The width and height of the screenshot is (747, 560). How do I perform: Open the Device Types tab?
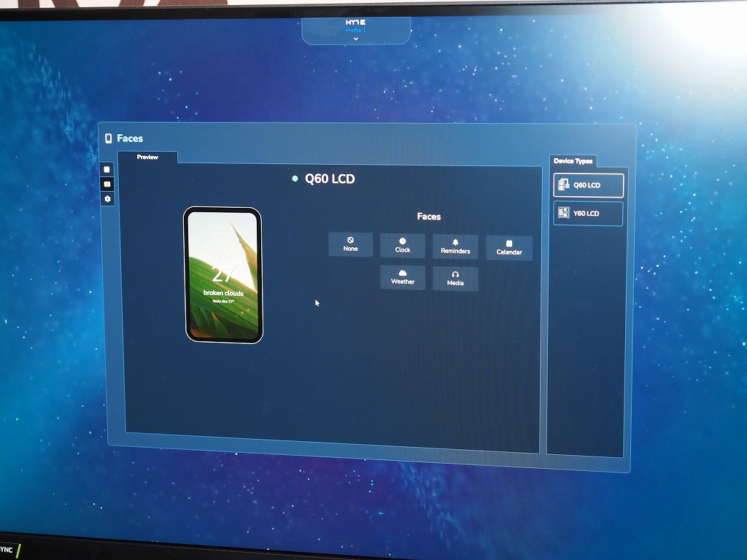[573, 161]
